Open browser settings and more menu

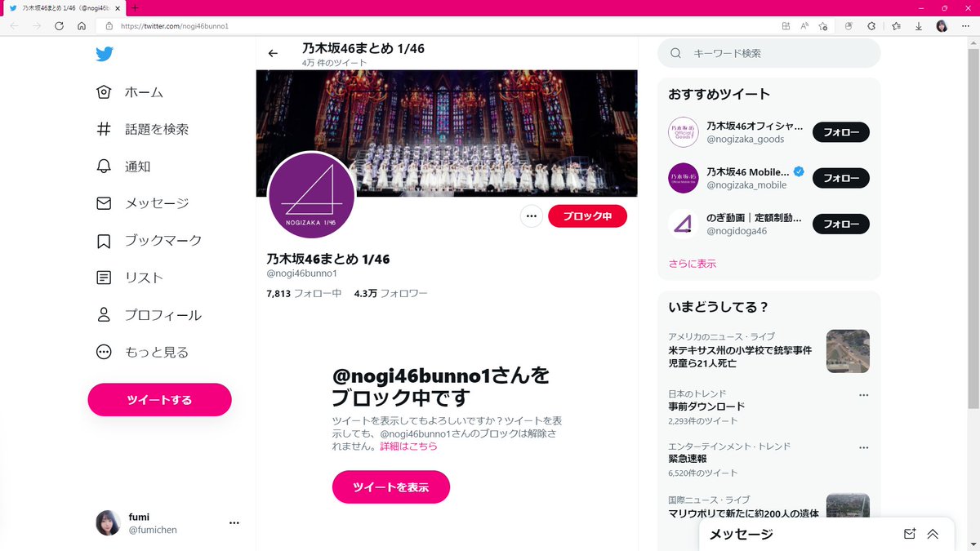pos(966,26)
